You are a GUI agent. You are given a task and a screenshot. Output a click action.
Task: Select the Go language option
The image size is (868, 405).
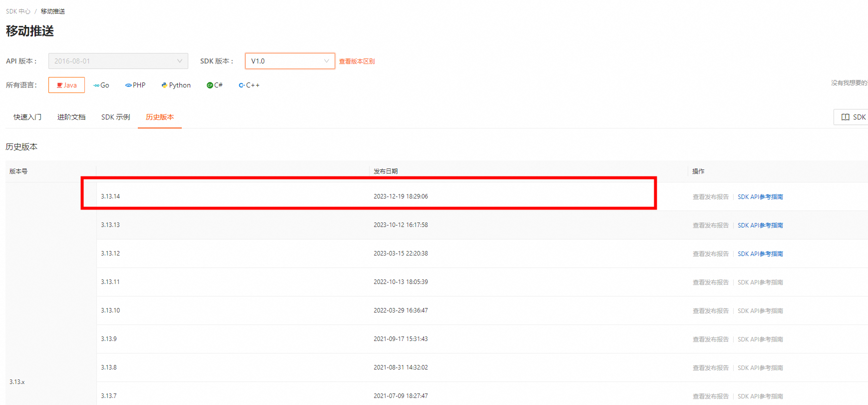point(101,85)
